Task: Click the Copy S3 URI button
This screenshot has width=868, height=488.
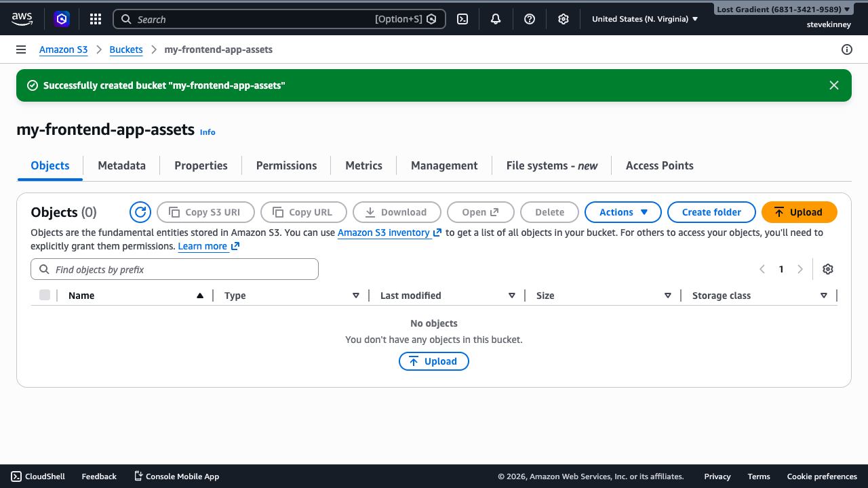Action: [205, 212]
